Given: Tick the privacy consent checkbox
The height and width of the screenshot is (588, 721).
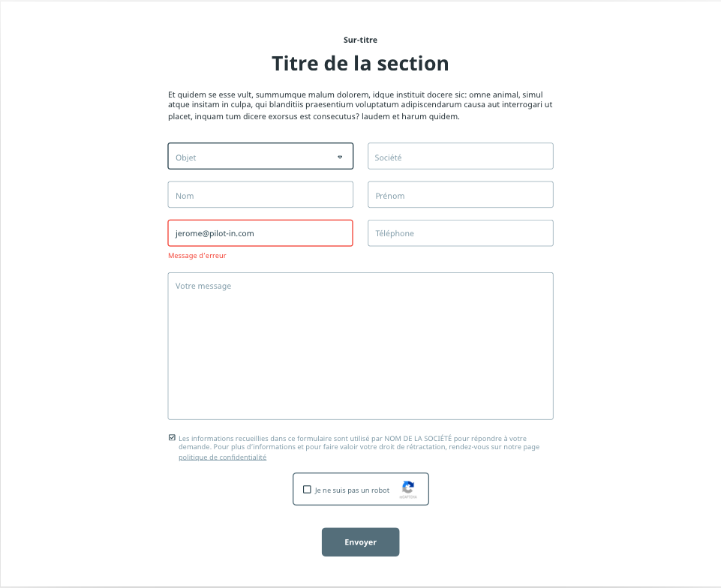Looking at the screenshot, I should 172,437.
